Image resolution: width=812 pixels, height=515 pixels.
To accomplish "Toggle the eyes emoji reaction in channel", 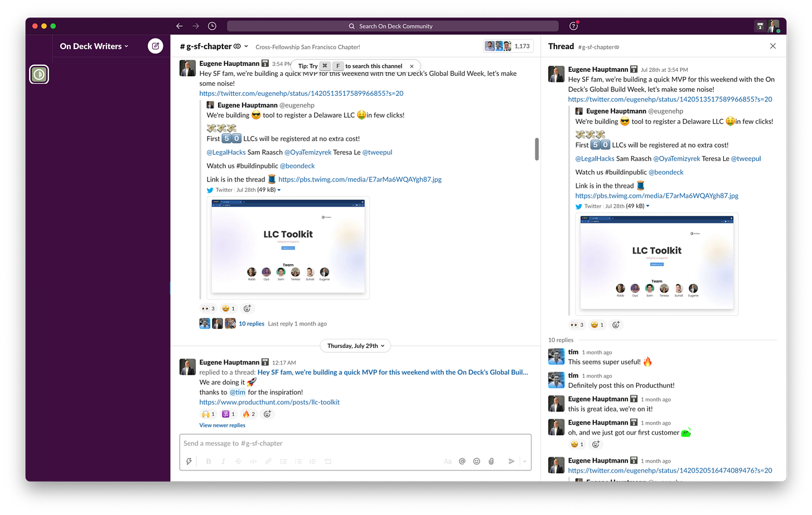I will 208,308.
